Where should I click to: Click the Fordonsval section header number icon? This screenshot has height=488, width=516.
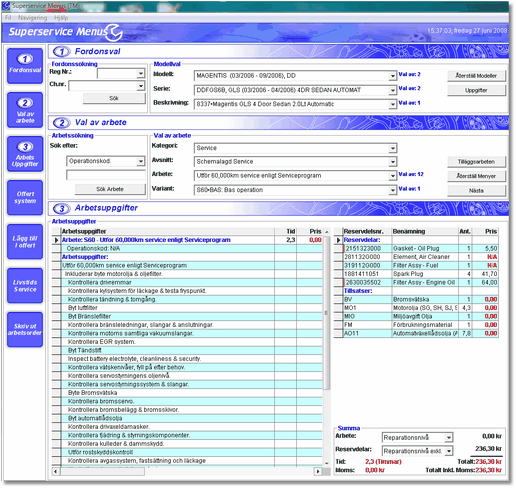pos(62,51)
